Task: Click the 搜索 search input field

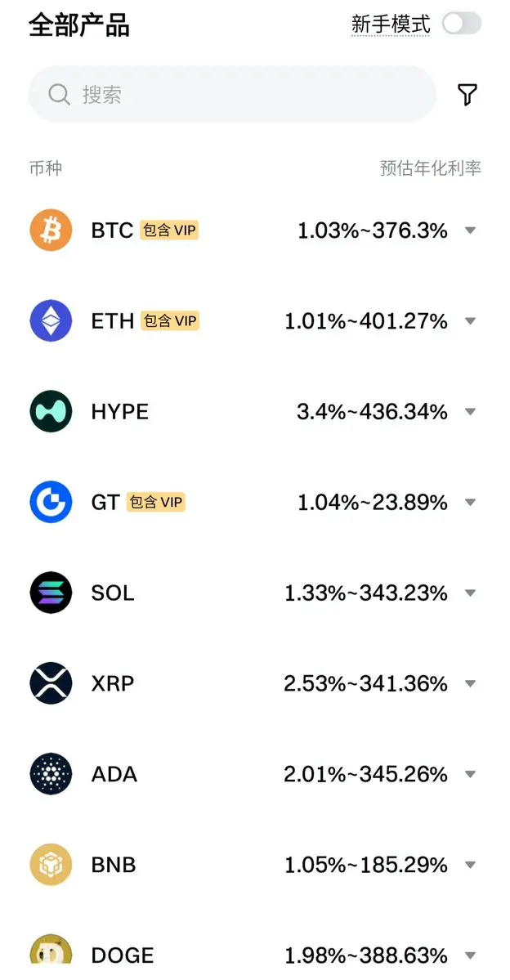Action: pyautogui.click(x=232, y=94)
